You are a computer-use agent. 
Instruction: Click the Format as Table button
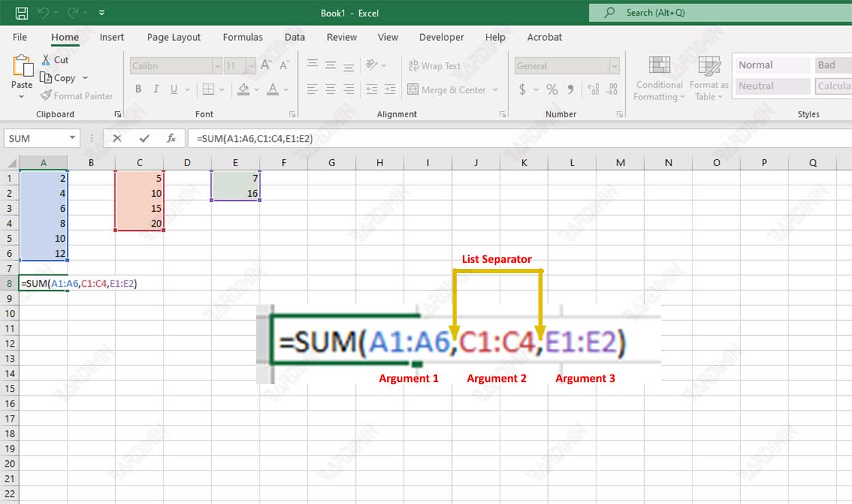click(x=708, y=79)
